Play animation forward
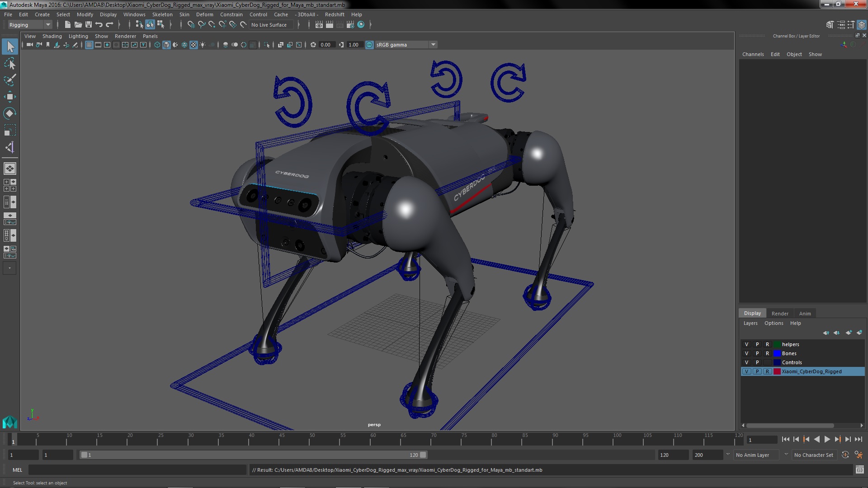This screenshot has width=868, height=488. click(827, 439)
